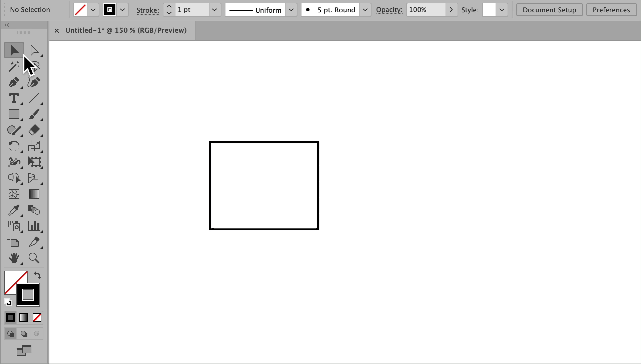Choose the Magic Wand tool
The image size is (641, 364).
pyautogui.click(x=14, y=66)
